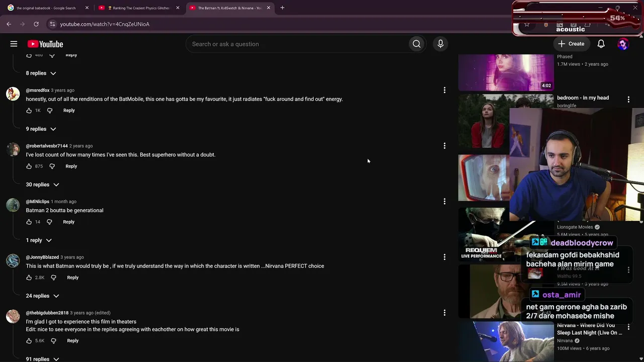Go back with browser back arrow

click(x=9, y=24)
